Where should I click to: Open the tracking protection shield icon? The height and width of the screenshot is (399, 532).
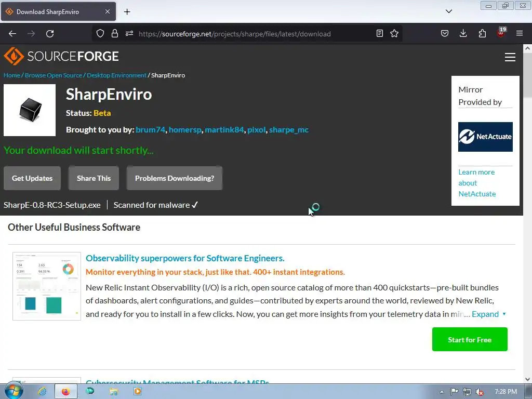click(x=100, y=33)
